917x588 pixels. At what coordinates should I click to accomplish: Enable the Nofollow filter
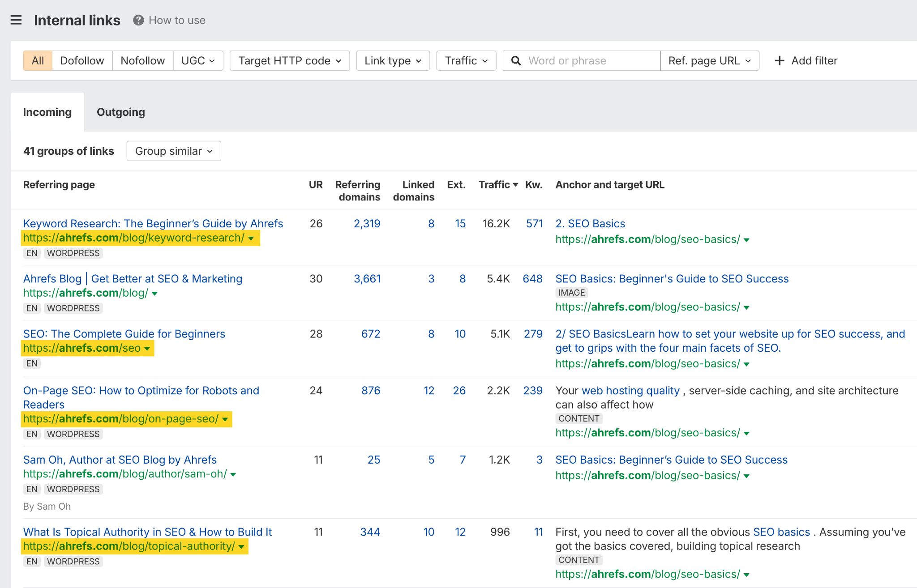(142, 60)
